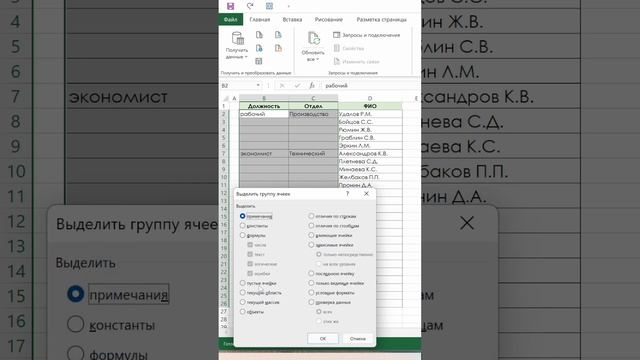Viewport: 640px width, 360px height.
Task: Click the Отдел header cell
Action: (x=313, y=106)
